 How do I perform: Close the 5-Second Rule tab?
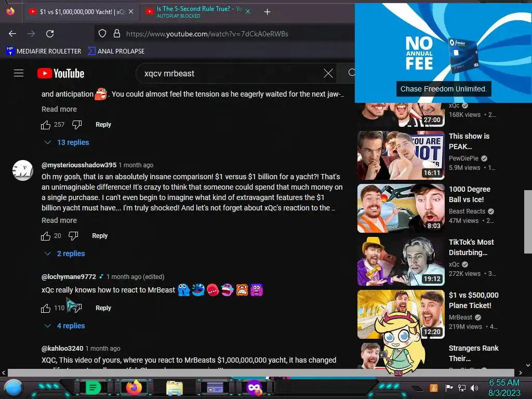tap(248, 11)
